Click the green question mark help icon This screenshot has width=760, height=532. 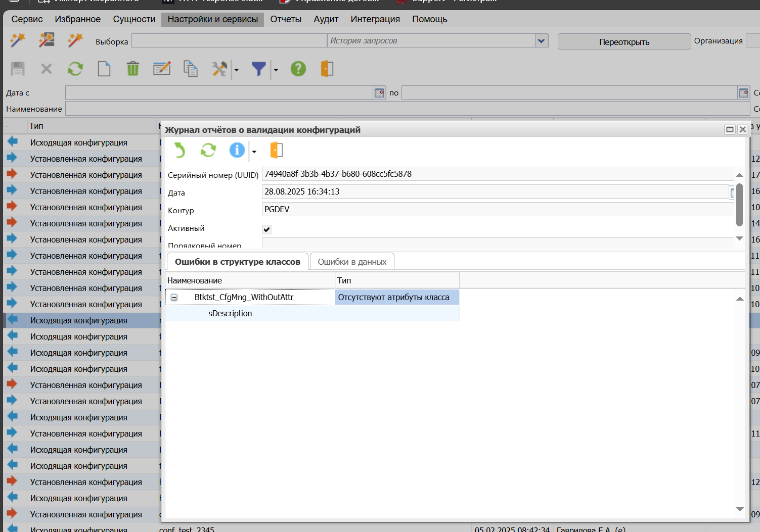298,69
